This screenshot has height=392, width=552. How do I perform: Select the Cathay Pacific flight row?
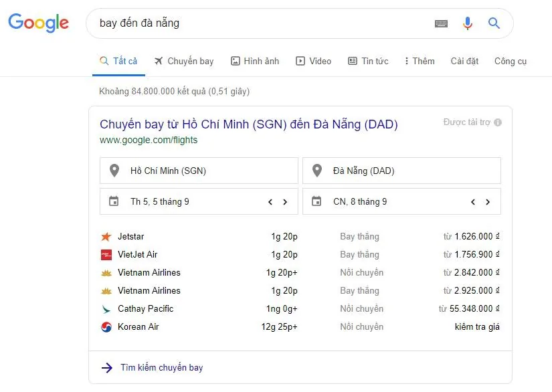[x=300, y=309]
